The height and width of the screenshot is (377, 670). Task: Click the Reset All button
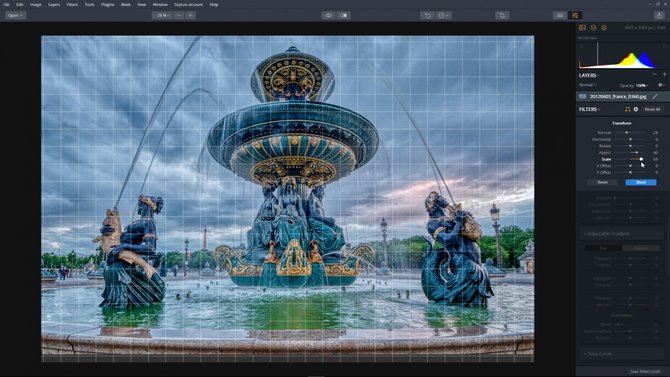pos(652,109)
